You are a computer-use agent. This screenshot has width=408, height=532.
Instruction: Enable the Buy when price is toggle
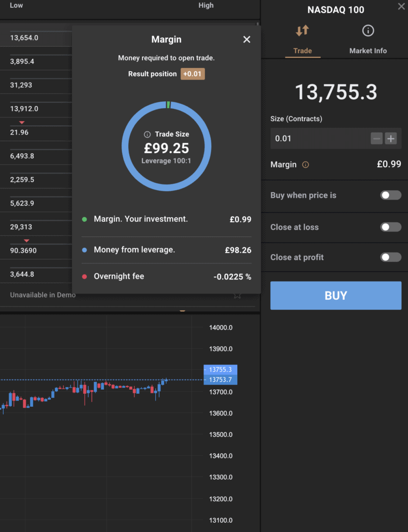point(391,195)
